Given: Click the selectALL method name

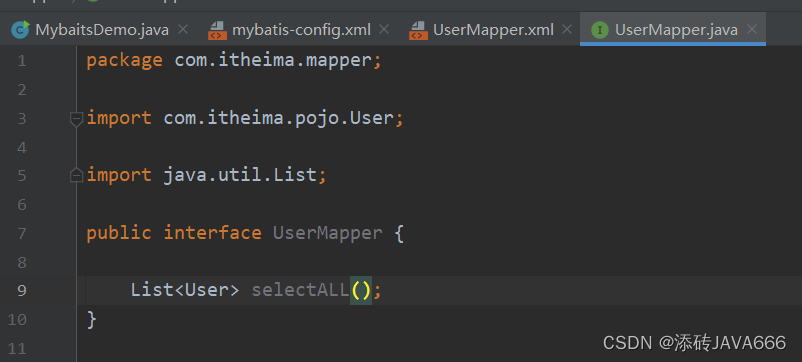Looking at the screenshot, I should [300, 290].
